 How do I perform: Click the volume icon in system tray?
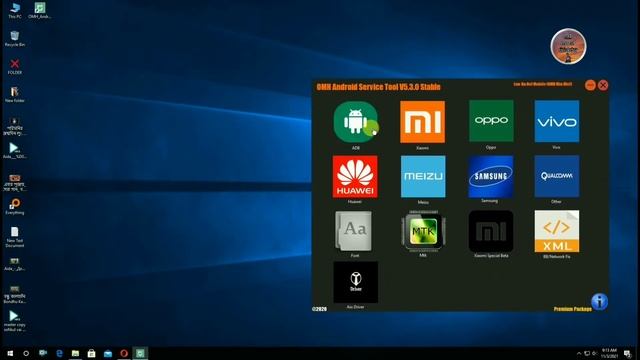tap(595, 353)
